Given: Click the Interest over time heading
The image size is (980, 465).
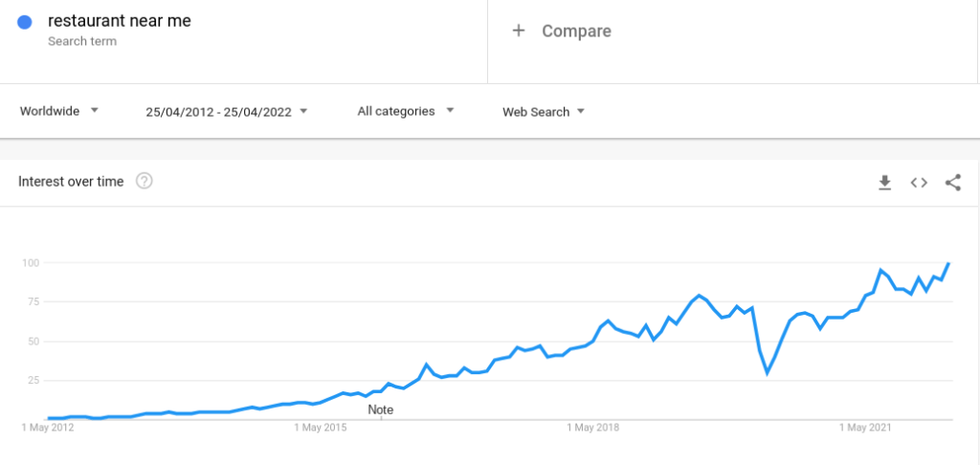Looking at the screenshot, I should 71,182.
